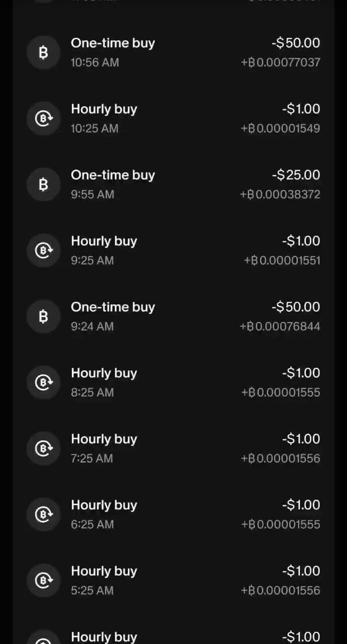Tap recurring Bitcoin icon for 5:25 AM buy
Viewport: 347px width, 644px height.
click(x=43, y=581)
